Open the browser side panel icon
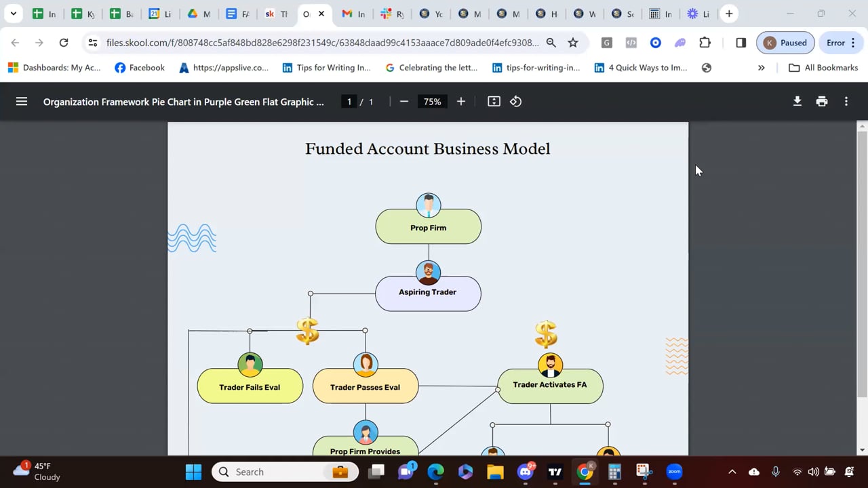868x488 pixels. pyautogui.click(x=741, y=42)
